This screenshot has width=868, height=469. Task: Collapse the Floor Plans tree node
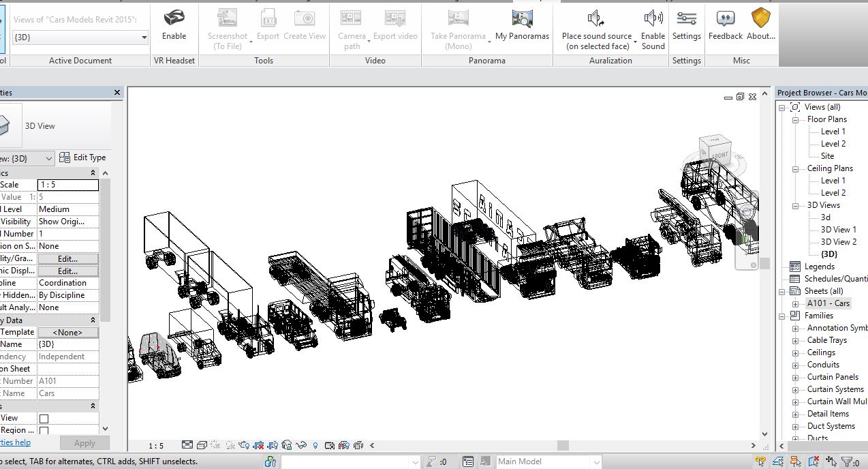[x=795, y=120]
